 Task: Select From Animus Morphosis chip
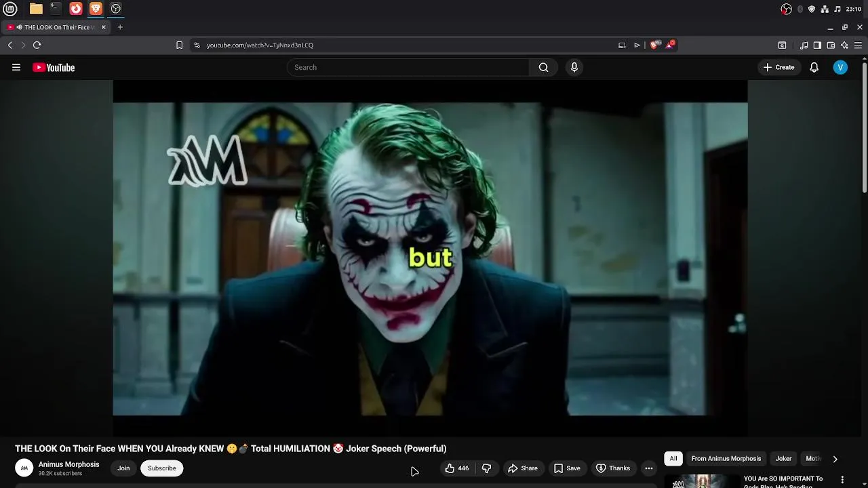tap(726, 459)
